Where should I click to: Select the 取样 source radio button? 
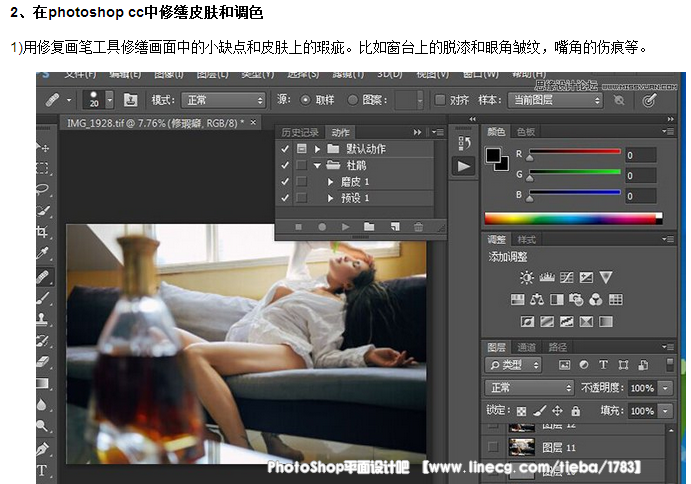305,100
